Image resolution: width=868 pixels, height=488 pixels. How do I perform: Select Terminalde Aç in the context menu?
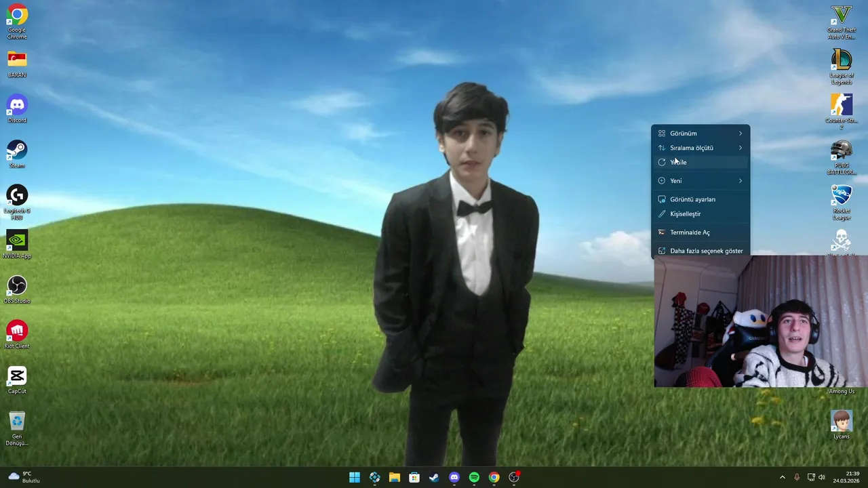701,232
